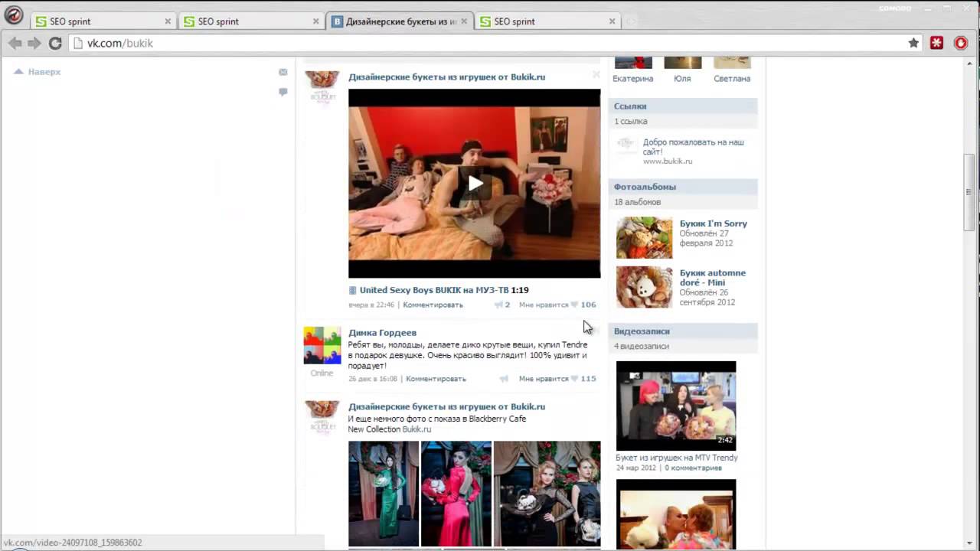This screenshot has height=551, width=980.
Task: Click Комментировать under Димка Гордеев's post
Action: click(436, 379)
